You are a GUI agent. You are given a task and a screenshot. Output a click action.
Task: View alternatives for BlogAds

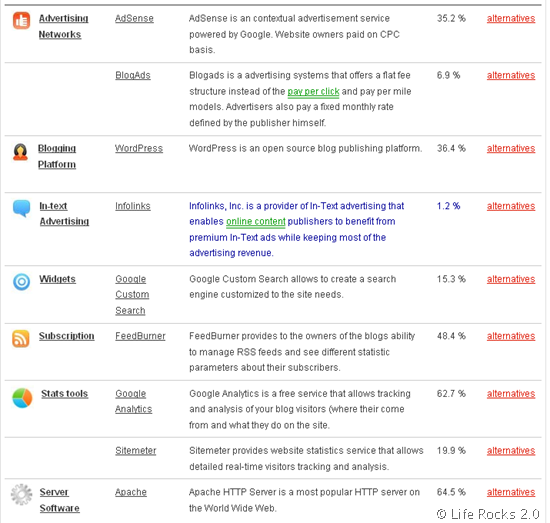coord(511,75)
